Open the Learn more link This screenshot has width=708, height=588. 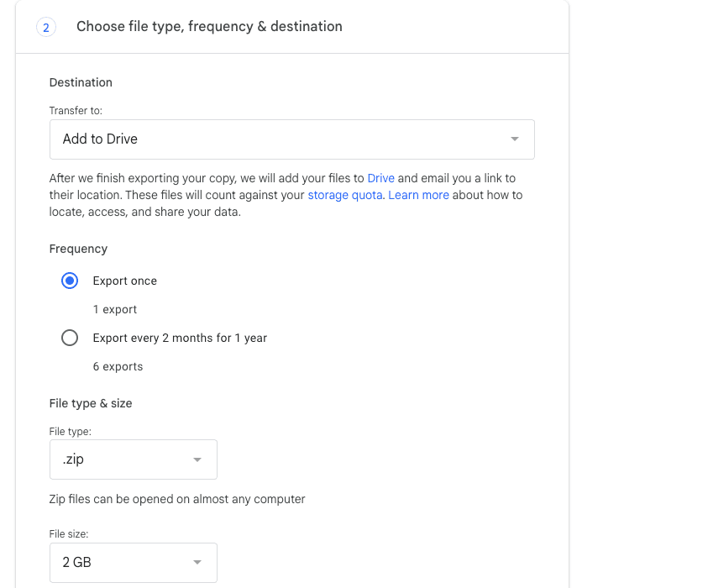(418, 195)
